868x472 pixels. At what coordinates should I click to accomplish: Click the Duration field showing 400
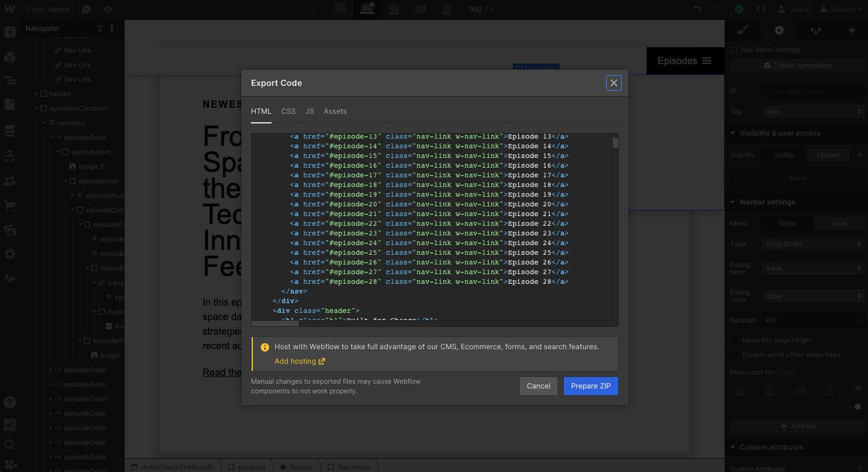coord(813,320)
